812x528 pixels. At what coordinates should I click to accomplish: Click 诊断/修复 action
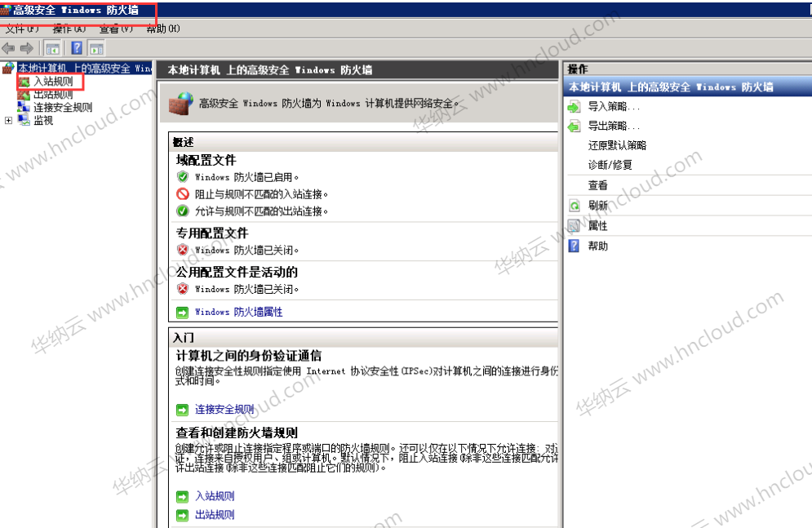click(610, 165)
